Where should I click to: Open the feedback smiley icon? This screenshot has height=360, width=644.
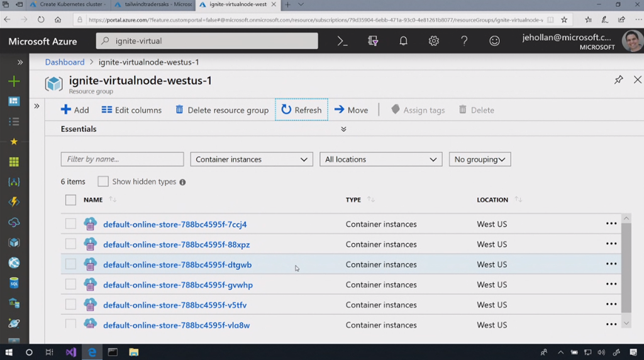(x=495, y=41)
